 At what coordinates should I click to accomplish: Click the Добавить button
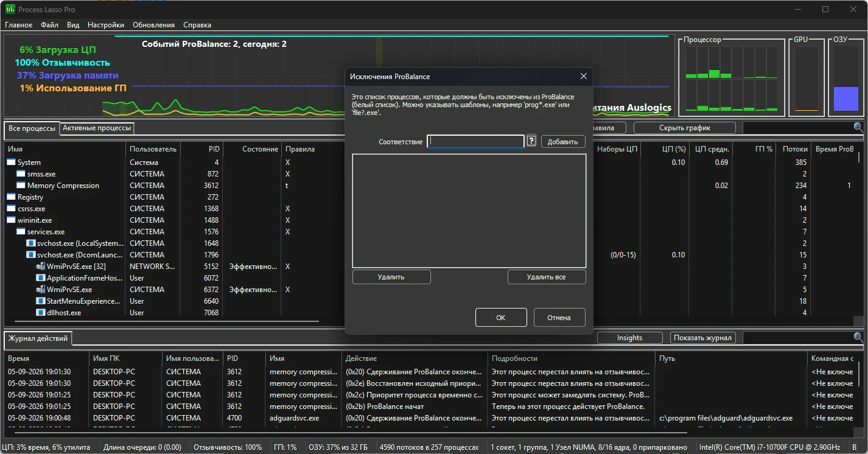coord(563,141)
